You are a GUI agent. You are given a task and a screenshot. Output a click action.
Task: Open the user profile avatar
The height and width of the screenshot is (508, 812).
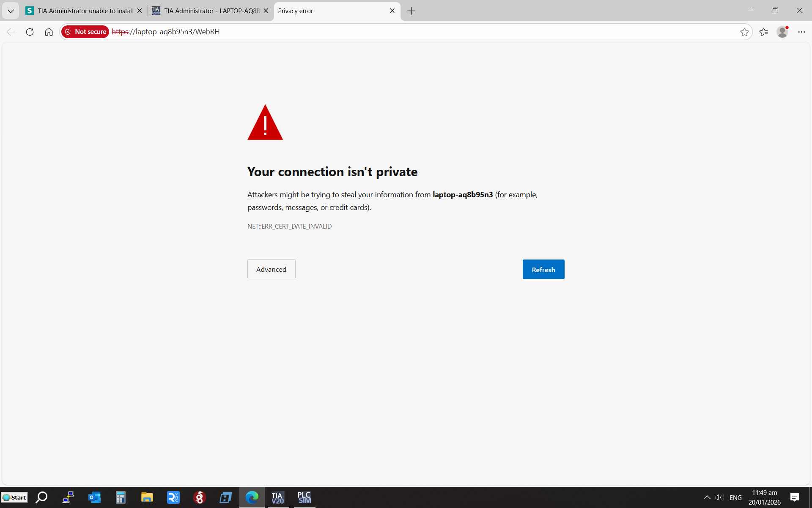[x=782, y=32]
